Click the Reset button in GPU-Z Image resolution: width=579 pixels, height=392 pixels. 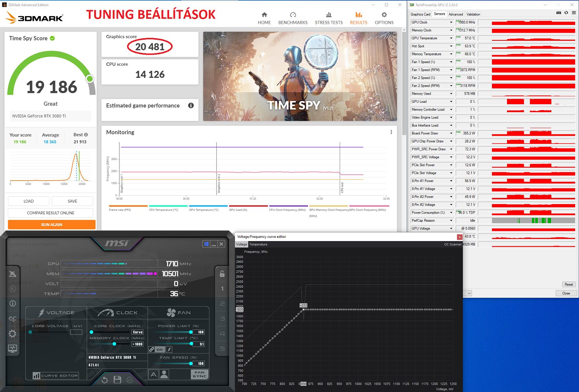click(568, 284)
